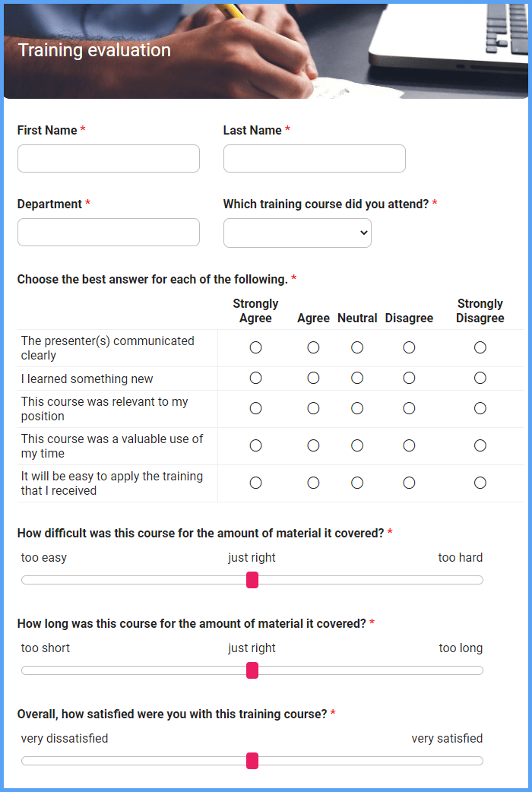This screenshot has width=532, height=792.
Task: Choose Neutral for I learned something new
Action: tap(357, 378)
